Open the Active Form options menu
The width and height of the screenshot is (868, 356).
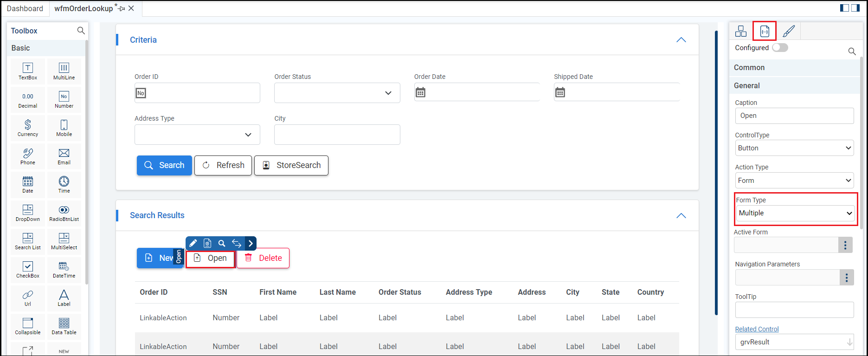(x=845, y=245)
